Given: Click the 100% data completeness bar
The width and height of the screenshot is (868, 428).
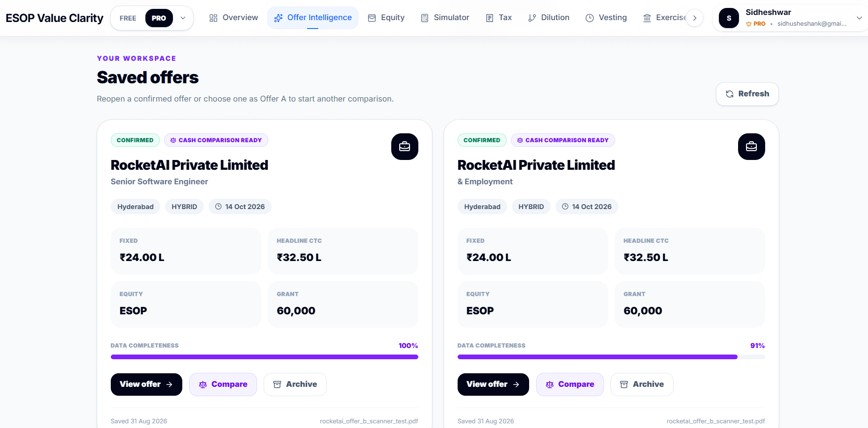Looking at the screenshot, I should point(265,357).
